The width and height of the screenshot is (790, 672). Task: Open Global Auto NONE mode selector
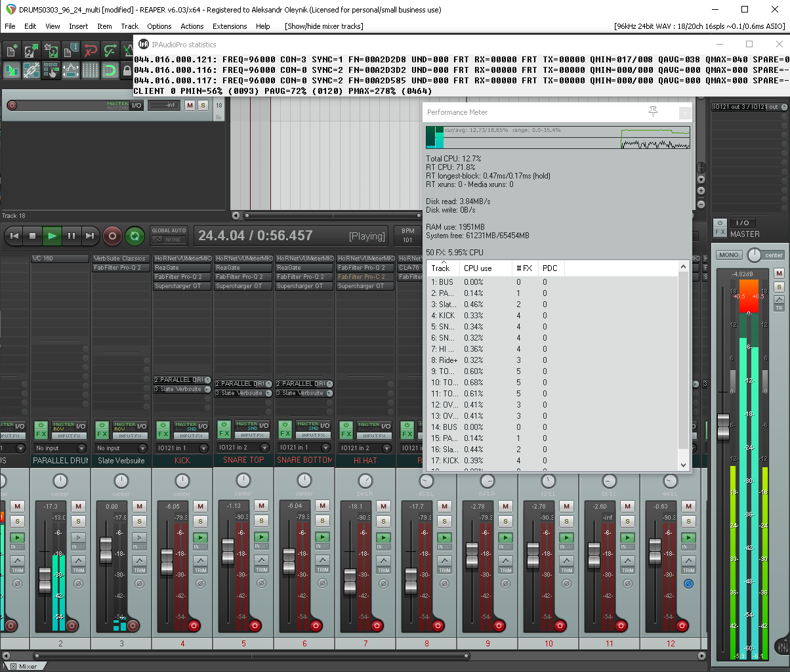point(169,240)
